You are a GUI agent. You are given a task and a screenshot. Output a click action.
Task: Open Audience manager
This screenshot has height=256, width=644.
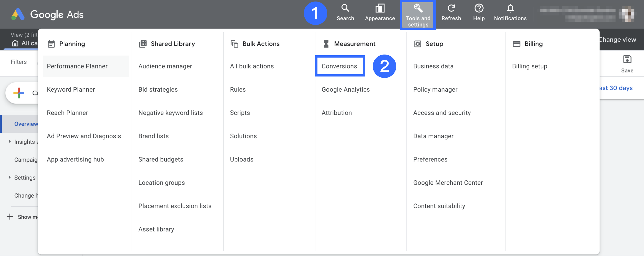point(165,66)
